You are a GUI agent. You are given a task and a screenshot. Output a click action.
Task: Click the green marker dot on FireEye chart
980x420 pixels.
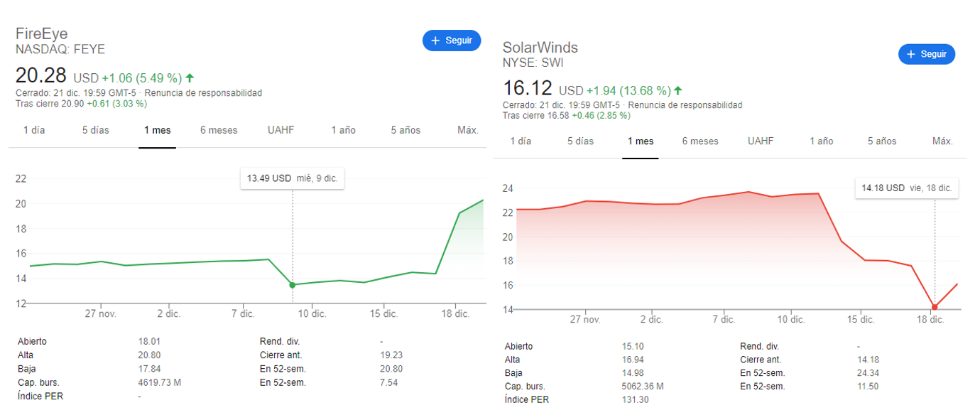(293, 285)
